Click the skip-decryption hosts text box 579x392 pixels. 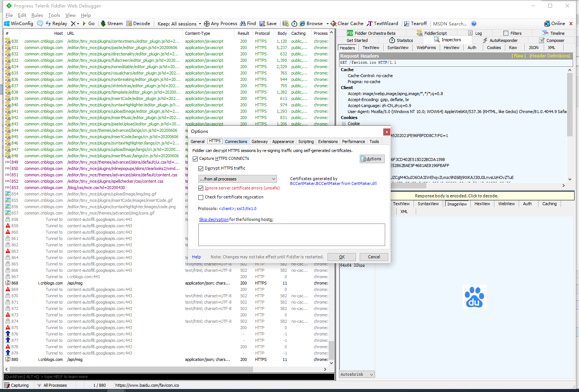pos(292,235)
